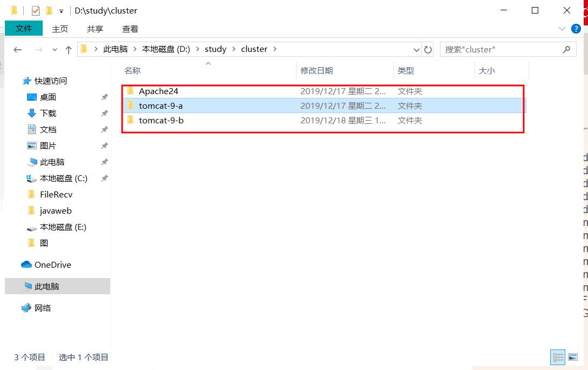Click the Properties checkmark icon in title bar
Viewport: 588px width, 370px height.
(36, 11)
